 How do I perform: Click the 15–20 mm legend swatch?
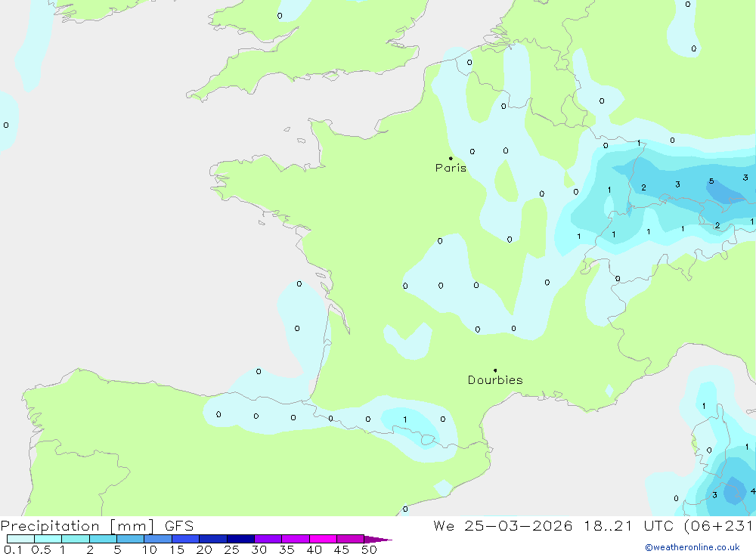(186, 539)
